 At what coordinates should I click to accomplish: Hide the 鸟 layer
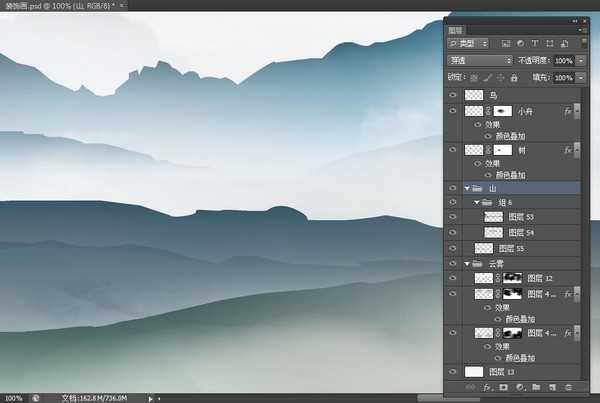[x=453, y=95]
